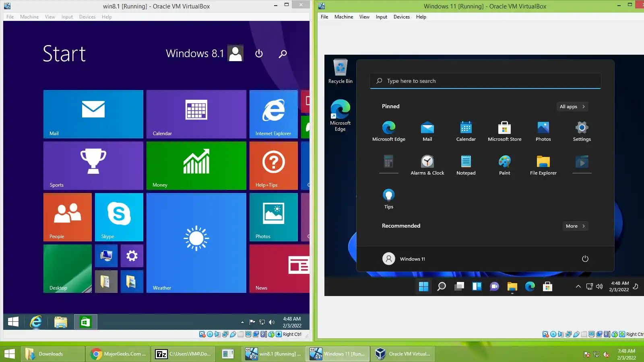Open Mail in Windows 11 pinned apps
Image resolution: width=644 pixels, height=362 pixels.
[x=427, y=132]
